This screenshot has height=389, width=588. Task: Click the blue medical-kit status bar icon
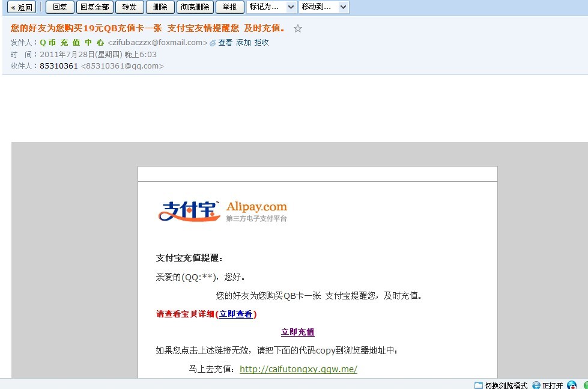572,385
